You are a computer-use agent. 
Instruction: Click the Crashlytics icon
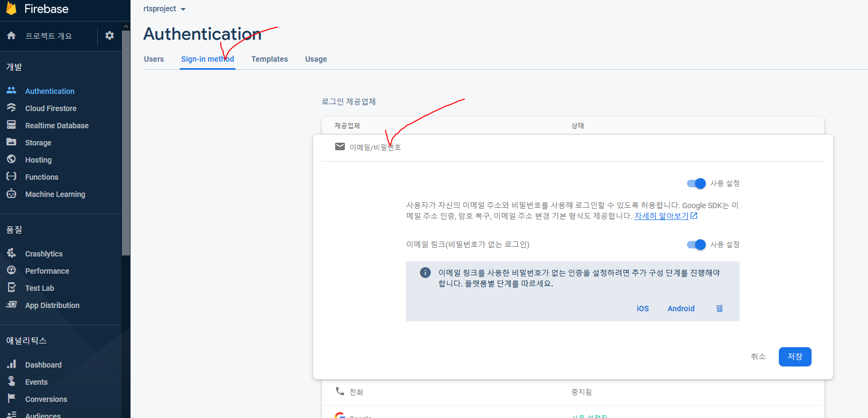point(11,253)
